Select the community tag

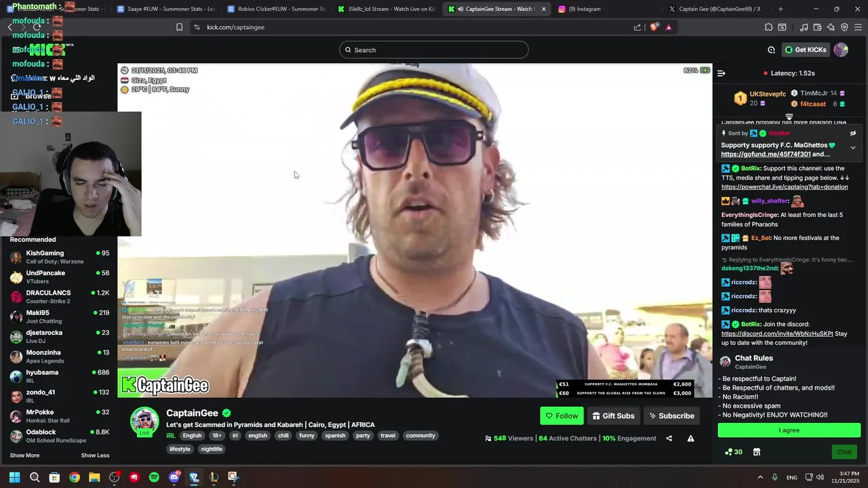tap(420, 436)
